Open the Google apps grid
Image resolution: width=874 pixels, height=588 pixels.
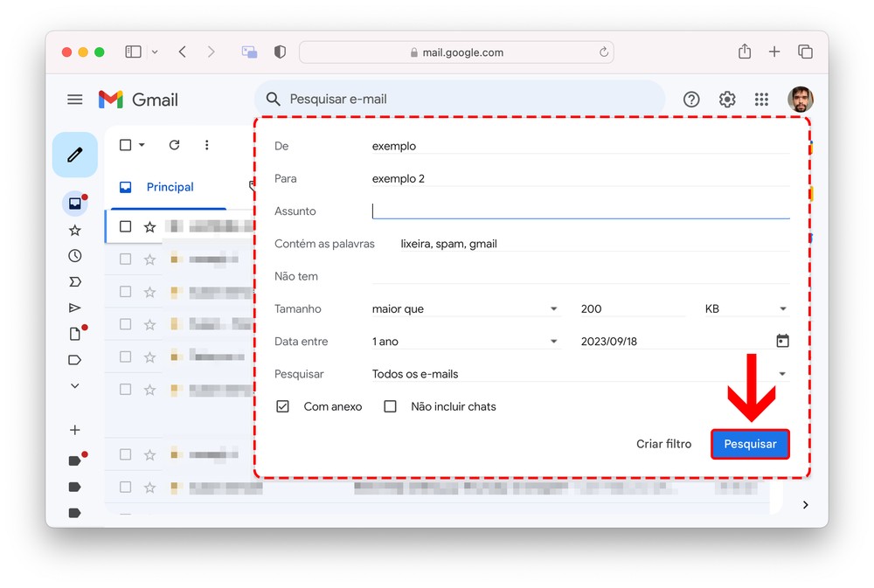pyautogui.click(x=762, y=100)
